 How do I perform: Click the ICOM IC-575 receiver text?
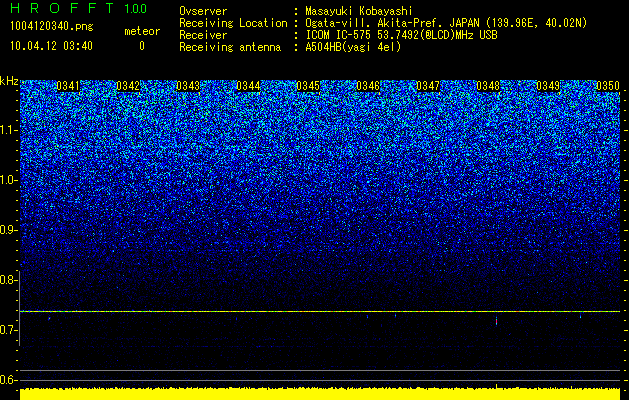[401, 35]
